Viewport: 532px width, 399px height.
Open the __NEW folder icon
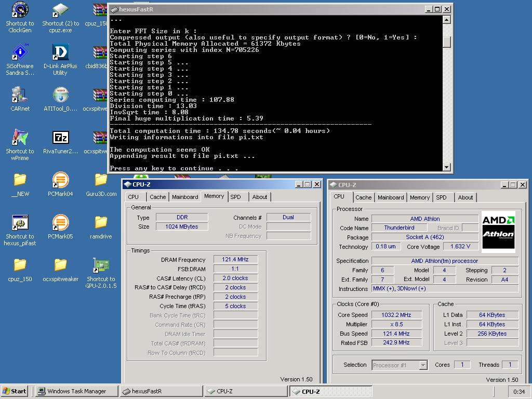pos(20,180)
